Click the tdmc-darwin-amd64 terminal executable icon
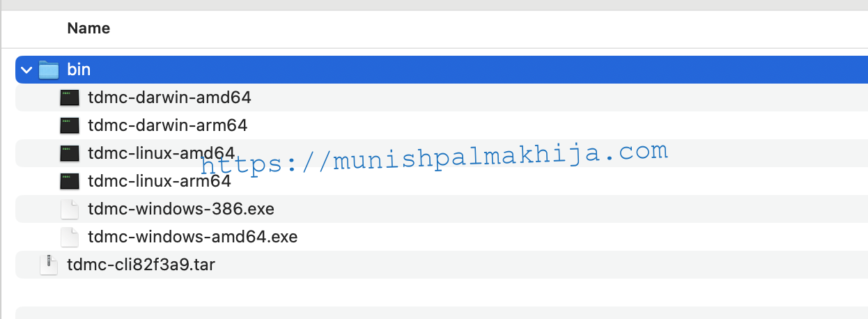 point(70,98)
